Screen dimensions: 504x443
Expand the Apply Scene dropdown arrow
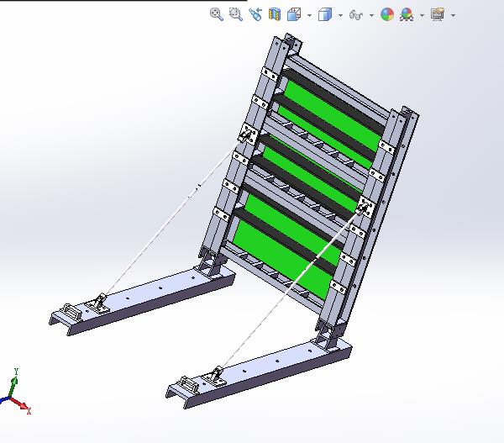(422, 15)
